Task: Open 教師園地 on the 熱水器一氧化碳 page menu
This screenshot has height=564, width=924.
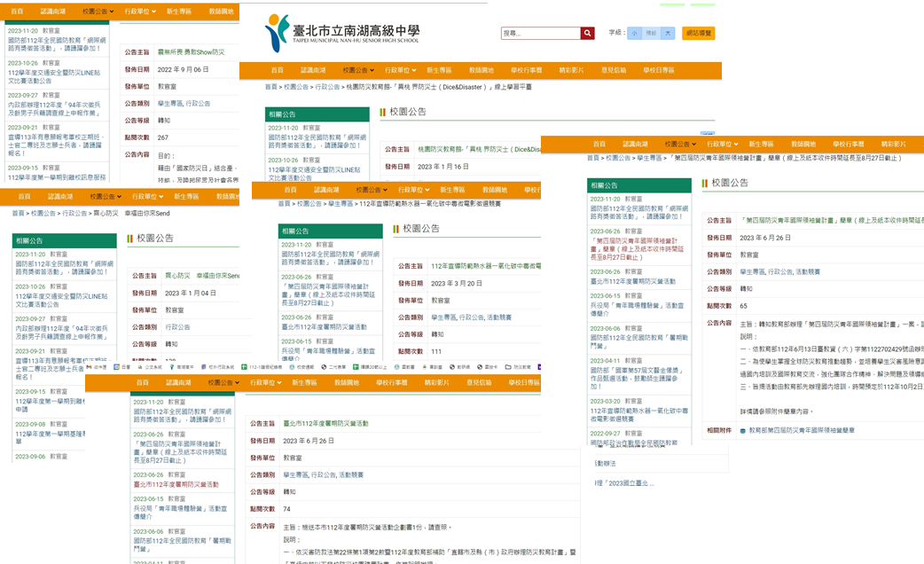Action: click(x=495, y=190)
